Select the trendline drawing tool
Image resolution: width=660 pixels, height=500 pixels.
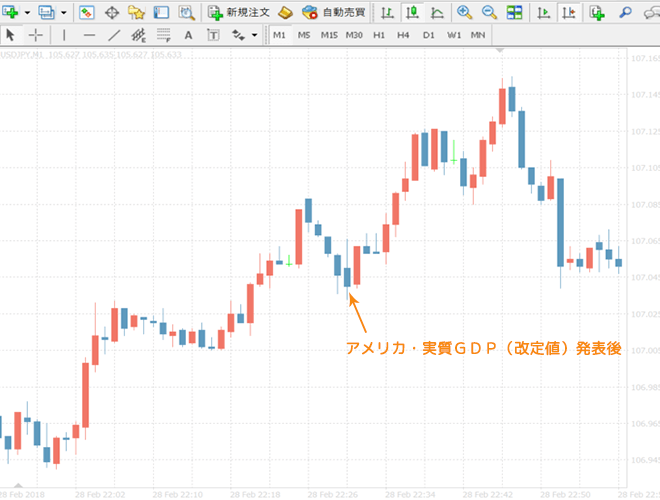[x=114, y=35]
